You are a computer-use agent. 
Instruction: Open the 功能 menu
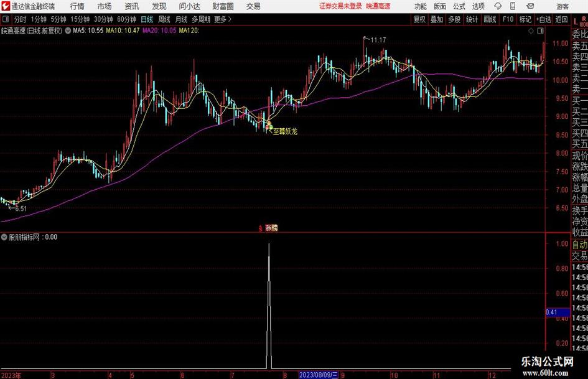point(421,6)
